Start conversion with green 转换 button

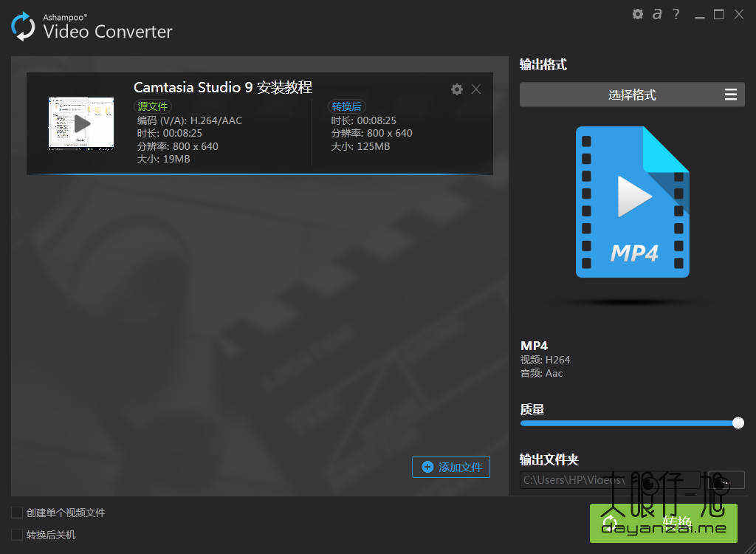coord(664,523)
